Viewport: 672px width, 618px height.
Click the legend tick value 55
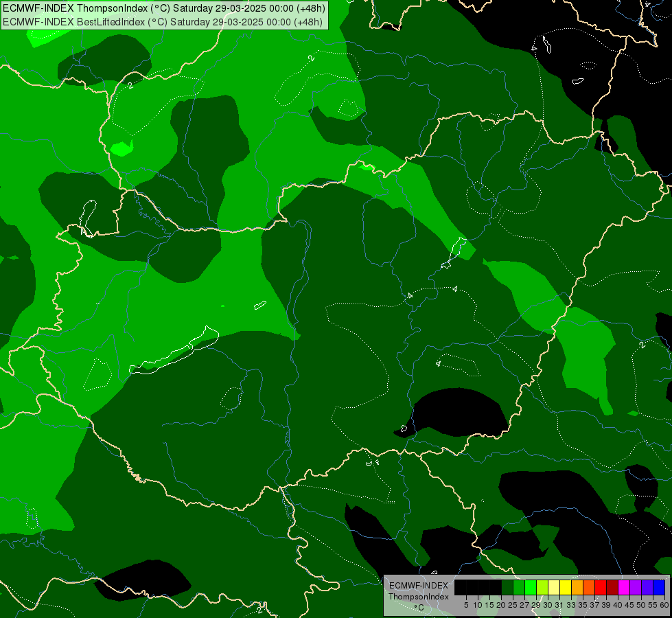click(x=653, y=605)
